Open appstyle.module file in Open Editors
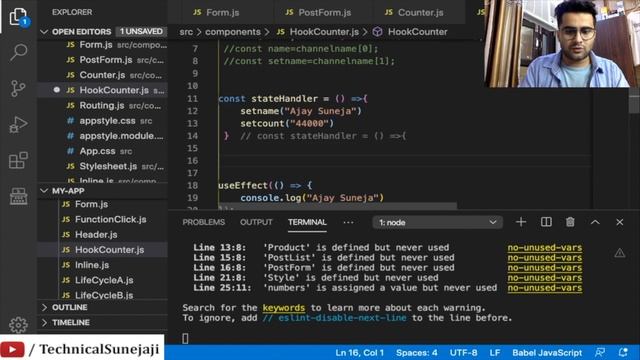This screenshot has width=640, height=360. tap(103, 136)
